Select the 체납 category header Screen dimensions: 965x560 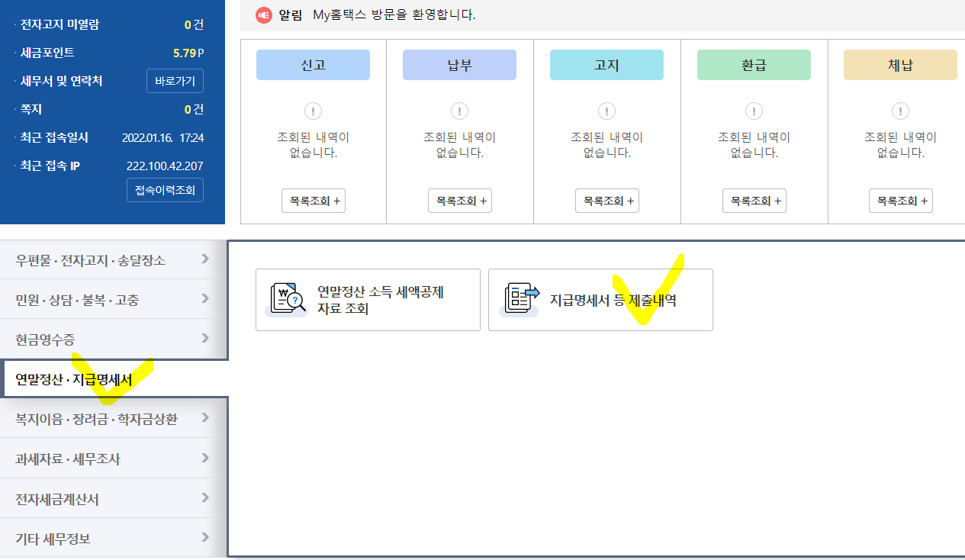click(900, 65)
